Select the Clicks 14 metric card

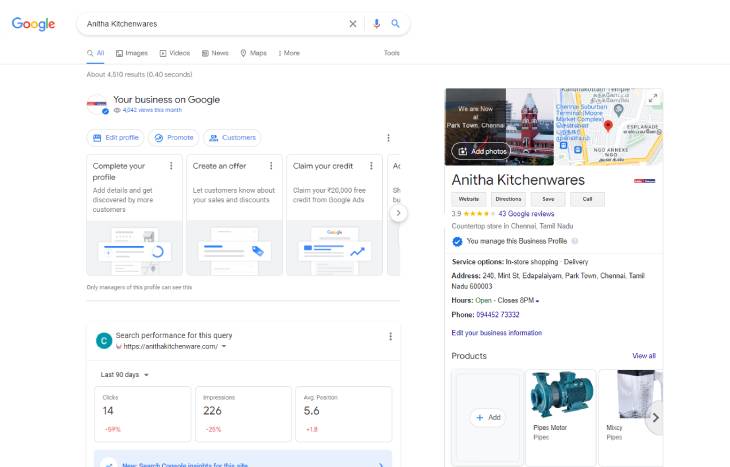tap(142, 414)
